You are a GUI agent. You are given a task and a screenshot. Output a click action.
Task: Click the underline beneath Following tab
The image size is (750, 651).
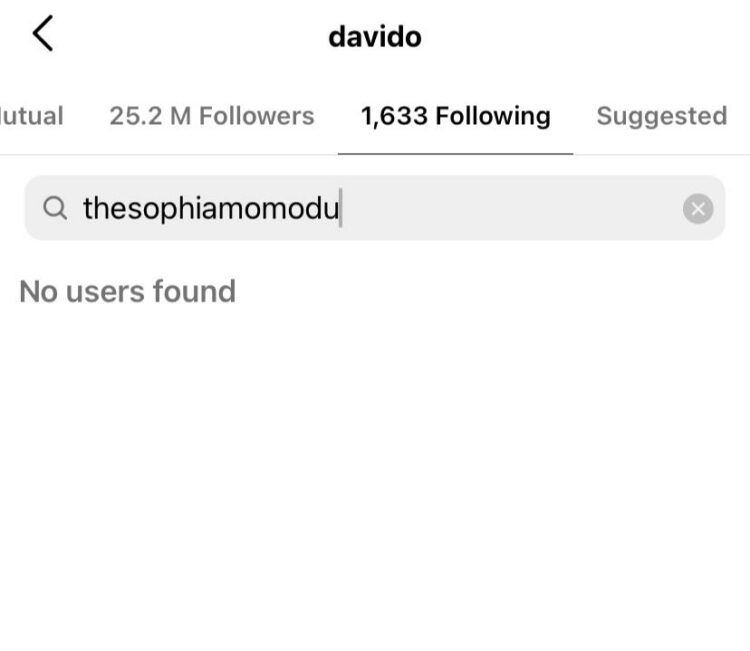(455, 154)
